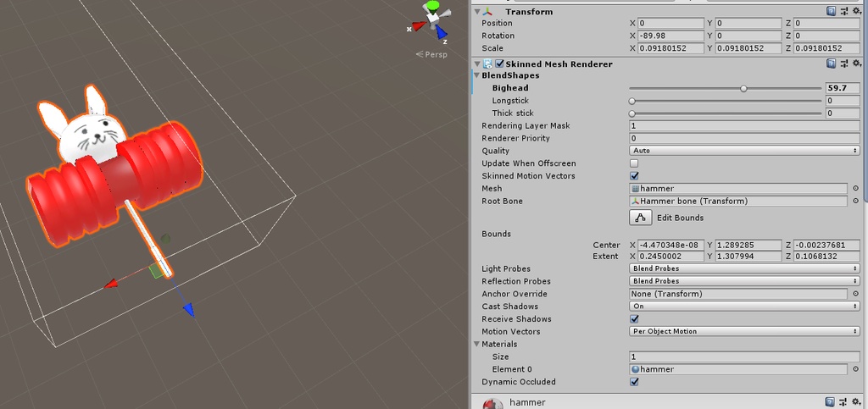Collapse the Materials foldout
Screen dimensions: 868x409
[476, 345]
